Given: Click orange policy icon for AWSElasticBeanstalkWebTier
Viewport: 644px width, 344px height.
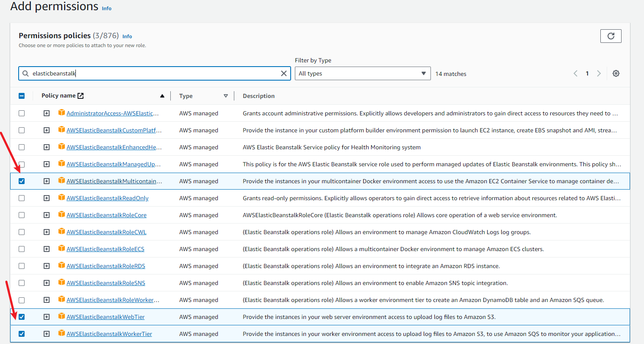Looking at the screenshot, I should pyautogui.click(x=61, y=316).
